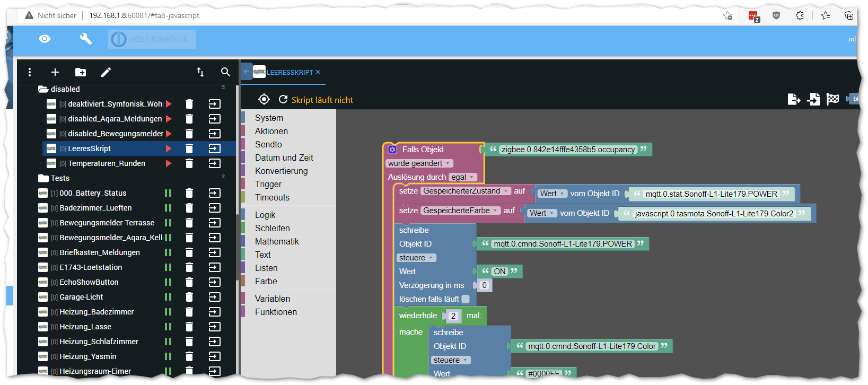Open the Logik block category
Viewport: 868px width, 385px height.
(x=265, y=215)
